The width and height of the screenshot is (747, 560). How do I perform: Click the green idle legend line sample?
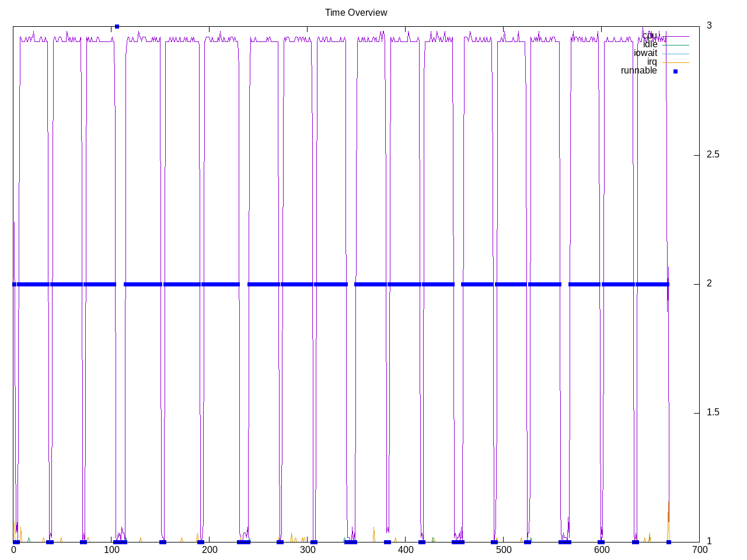[x=675, y=45]
